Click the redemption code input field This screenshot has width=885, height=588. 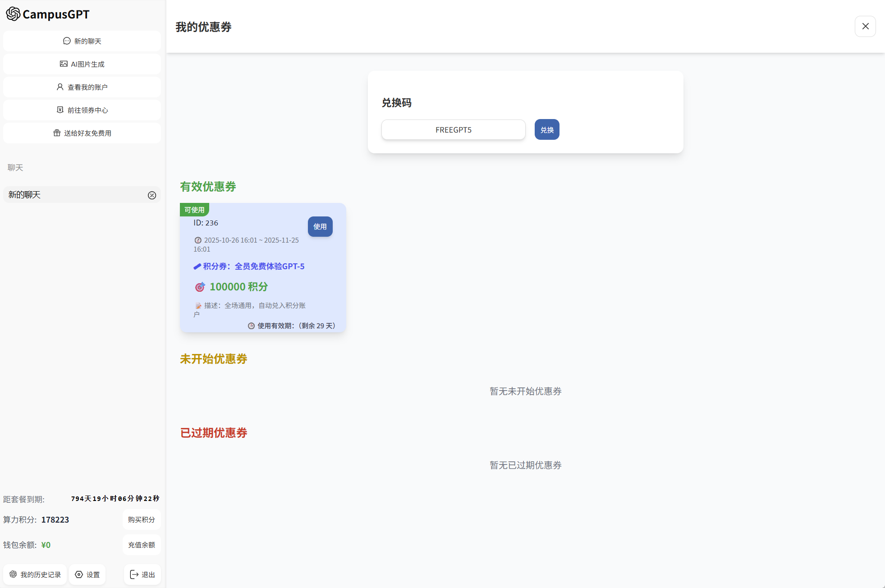453,130
